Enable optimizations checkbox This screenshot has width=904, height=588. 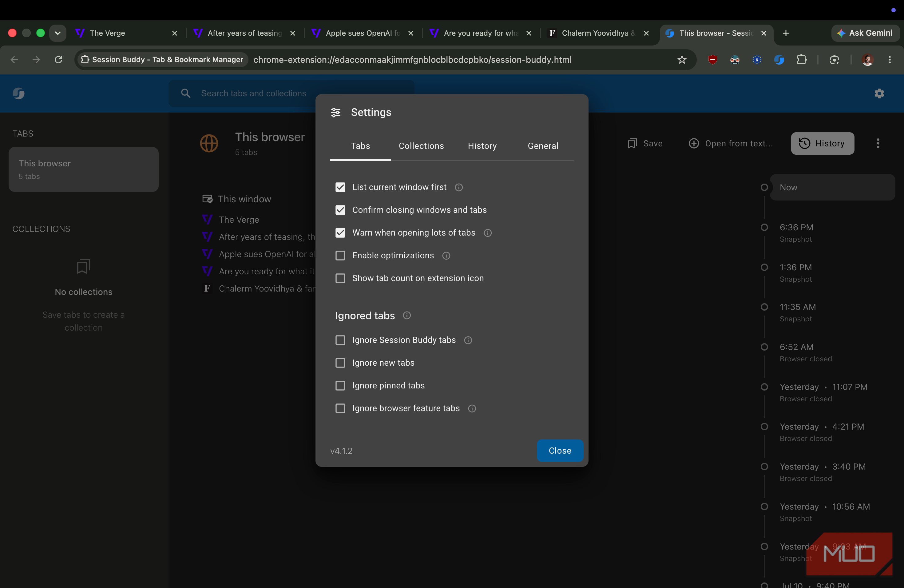coord(340,256)
